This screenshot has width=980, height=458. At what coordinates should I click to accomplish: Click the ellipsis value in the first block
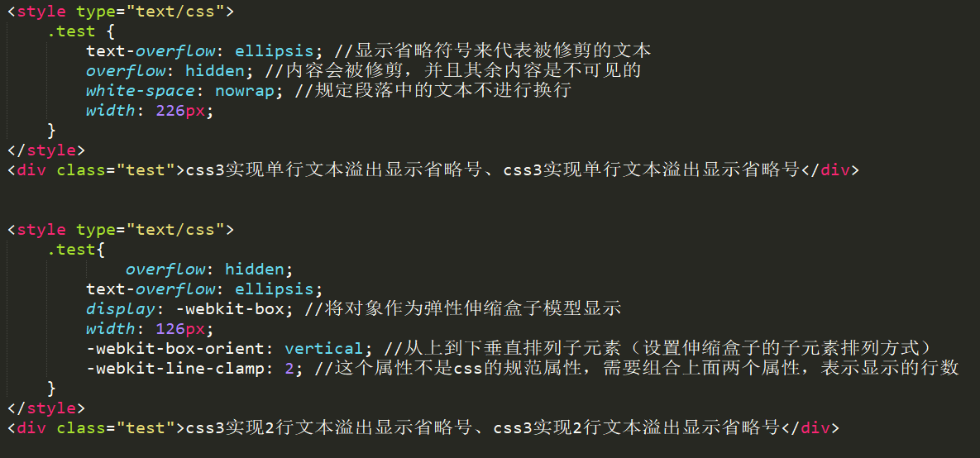275,51
